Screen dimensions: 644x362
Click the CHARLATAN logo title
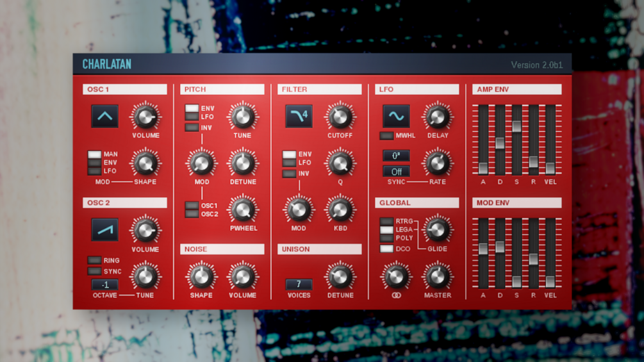(107, 64)
